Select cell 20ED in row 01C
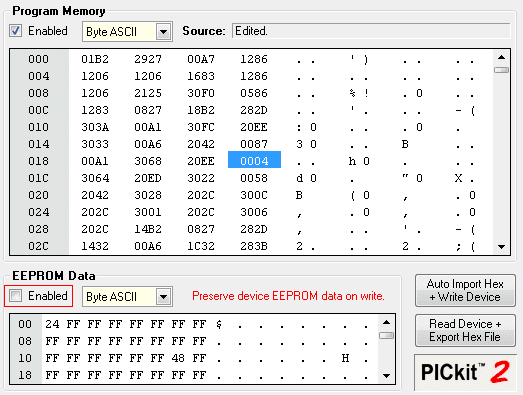 point(148,178)
